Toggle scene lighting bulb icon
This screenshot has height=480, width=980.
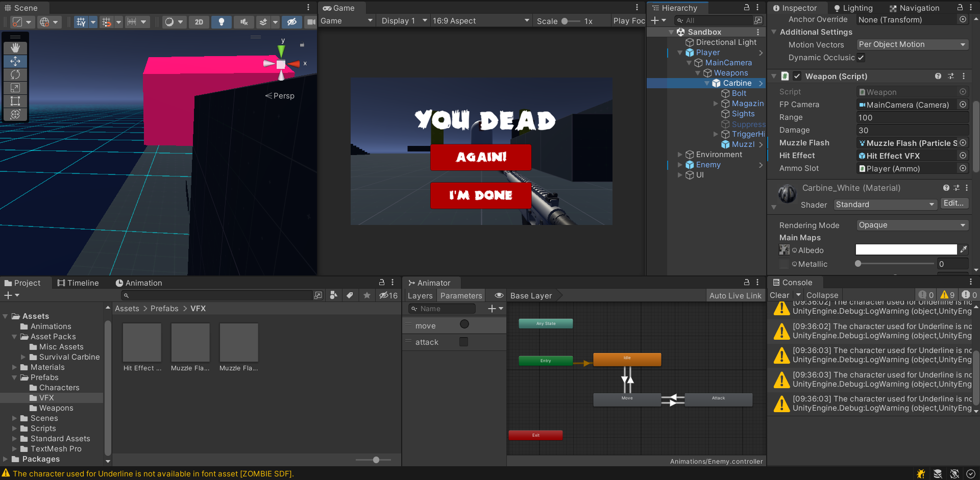222,22
